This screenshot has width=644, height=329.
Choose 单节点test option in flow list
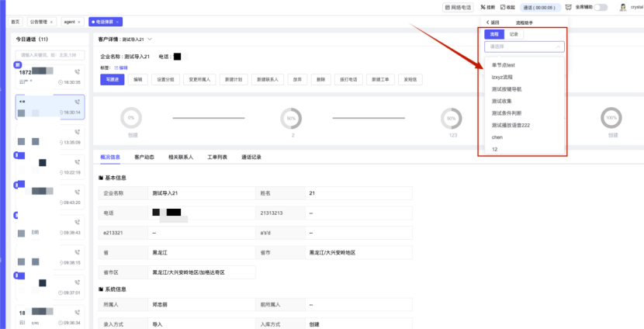click(503, 65)
